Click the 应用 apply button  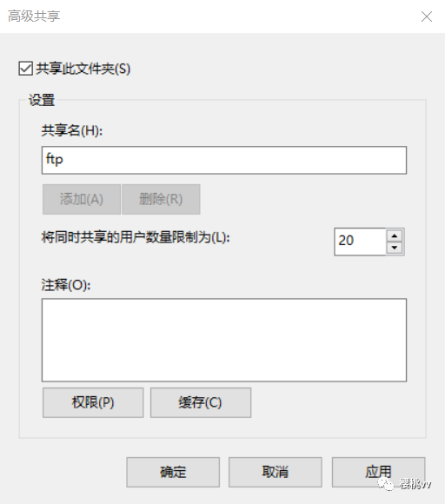pos(378,472)
